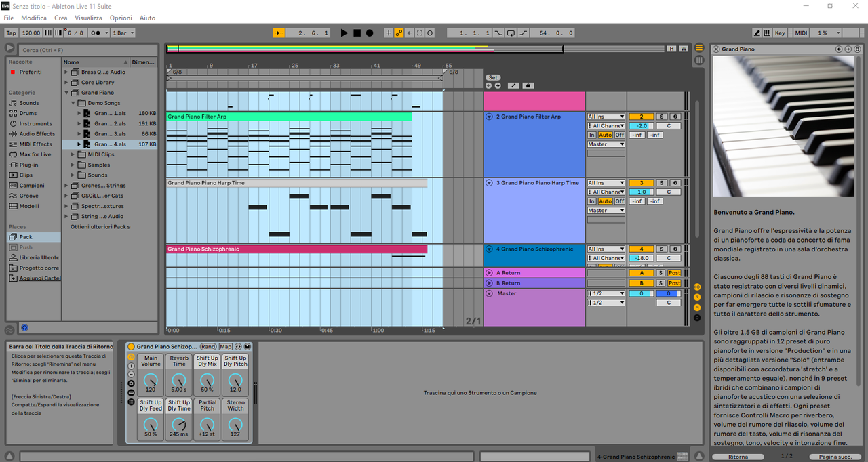Screen dimensions: 868x462
Task: Toggle the Computer MIDI Keyboard icon
Action: pyautogui.click(x=768, y=33)
